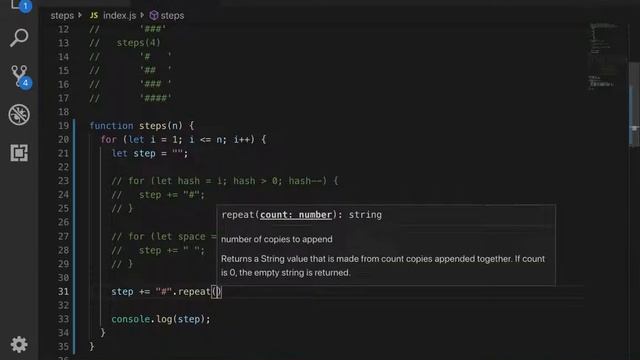
Task: Click 'steps(n)' function name on line 19
Action: (161, 126)
